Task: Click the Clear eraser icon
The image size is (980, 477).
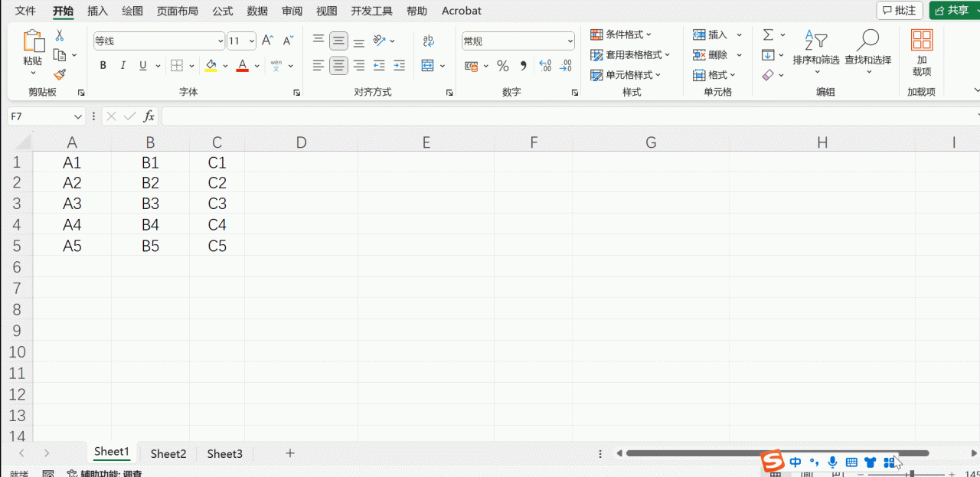Action: (768, 75)
